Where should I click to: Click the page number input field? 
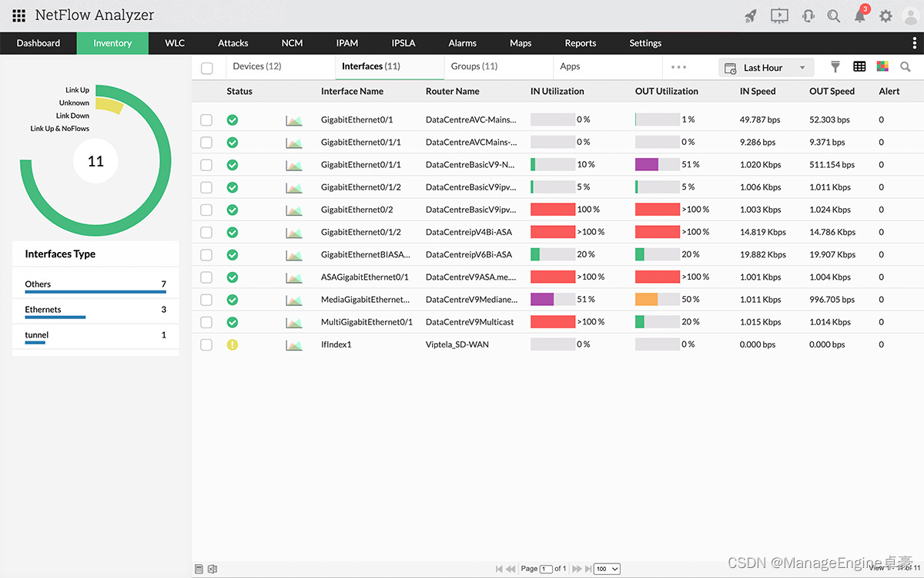click(546, 569)
